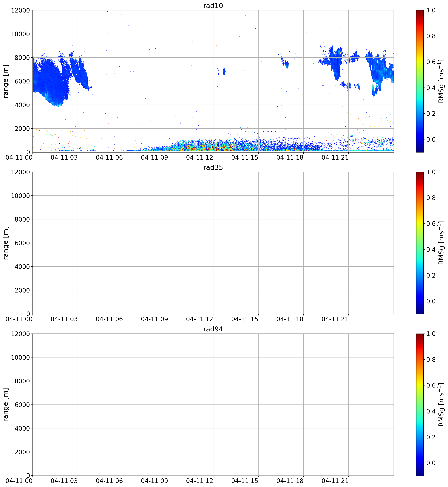Click the 8000 y-tick on rad10 plot
This screenshot has width=448, height=487.
tap(22, 57)
